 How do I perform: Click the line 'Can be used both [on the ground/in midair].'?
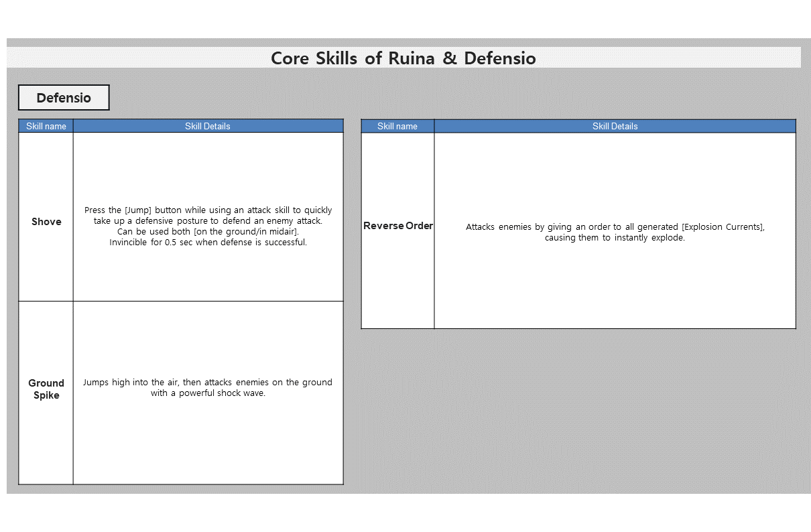tap(208, 232)
